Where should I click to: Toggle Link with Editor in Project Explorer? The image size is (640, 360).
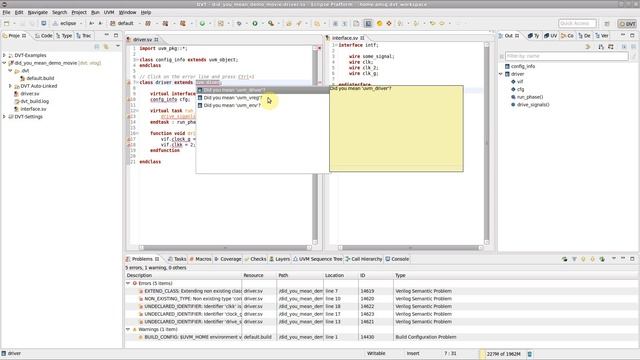pyautogui.click(x=106, y=47)
